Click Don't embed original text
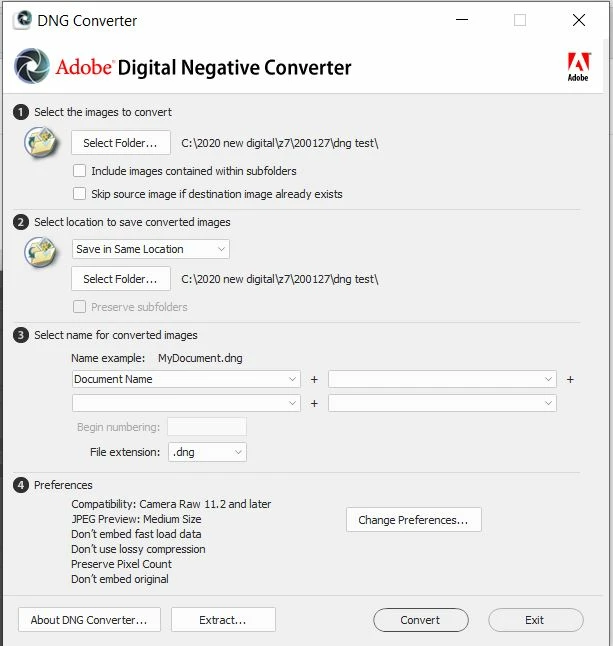613x646 pixels. click(x=120, y=579)
